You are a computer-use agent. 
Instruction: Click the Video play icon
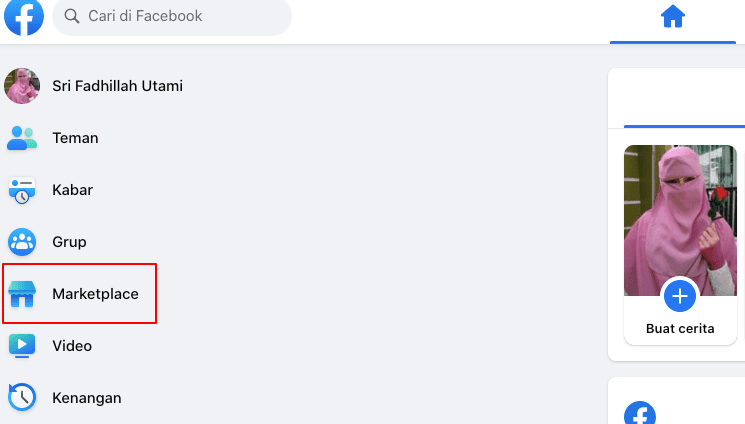click(22, 346)
